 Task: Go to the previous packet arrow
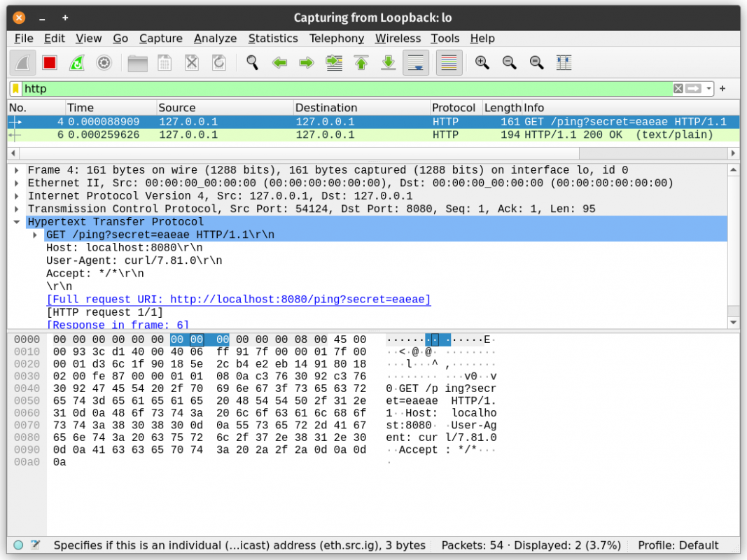pyautogui.click(x=280, y=63)
